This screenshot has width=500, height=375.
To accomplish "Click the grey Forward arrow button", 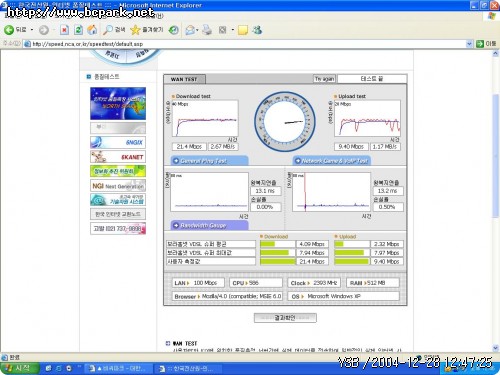I will click(44, 30).
